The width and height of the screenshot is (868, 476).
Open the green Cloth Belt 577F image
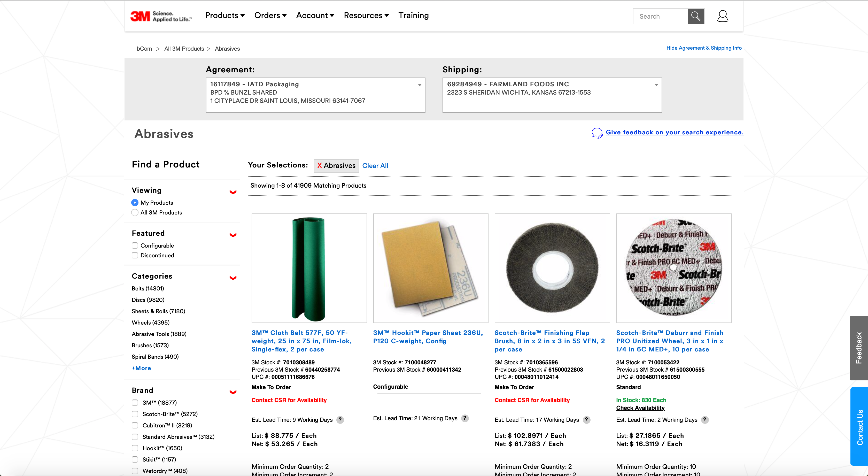pyautogui.click(x=309, y=268)
